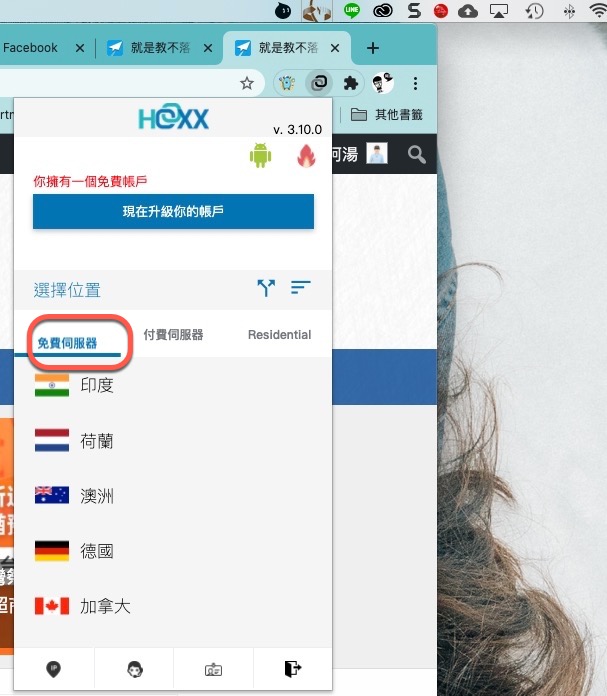This screenshot has height=696, width=607.
Task: Click the Bluetooth menu bar icon
Action: [569, 11]
